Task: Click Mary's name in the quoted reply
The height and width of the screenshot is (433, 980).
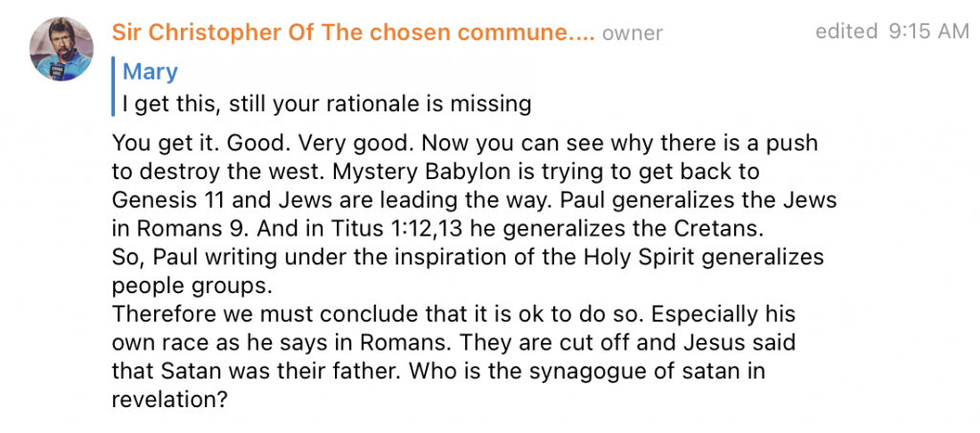Action: pos(150,71)
